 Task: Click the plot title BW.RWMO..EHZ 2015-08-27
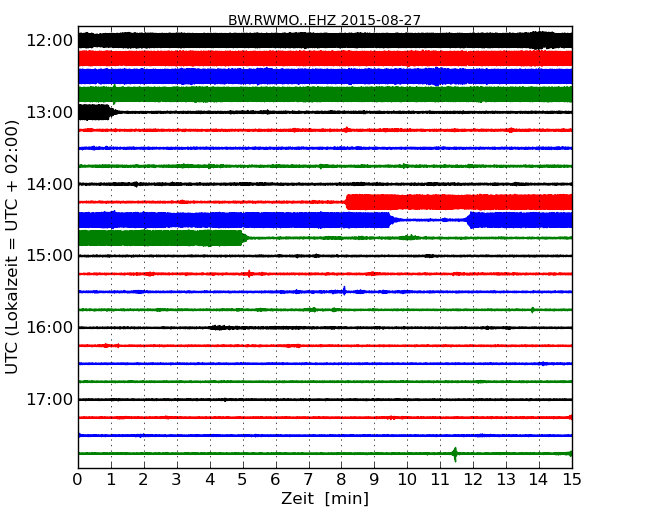click(x=324, y=20)
